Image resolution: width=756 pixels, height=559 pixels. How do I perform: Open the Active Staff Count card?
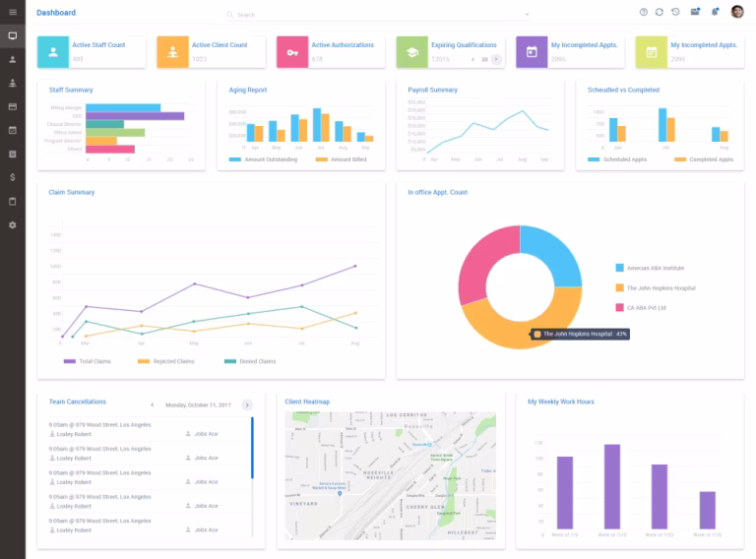tap(92, 51)
